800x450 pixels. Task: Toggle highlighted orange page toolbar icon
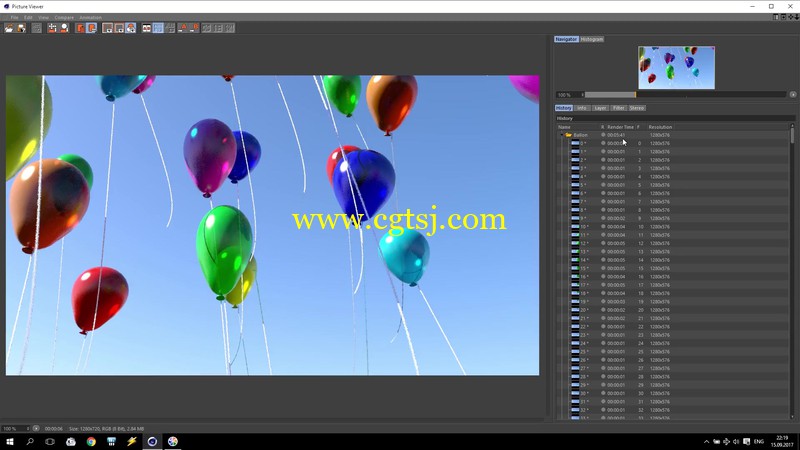coord(92,28)
